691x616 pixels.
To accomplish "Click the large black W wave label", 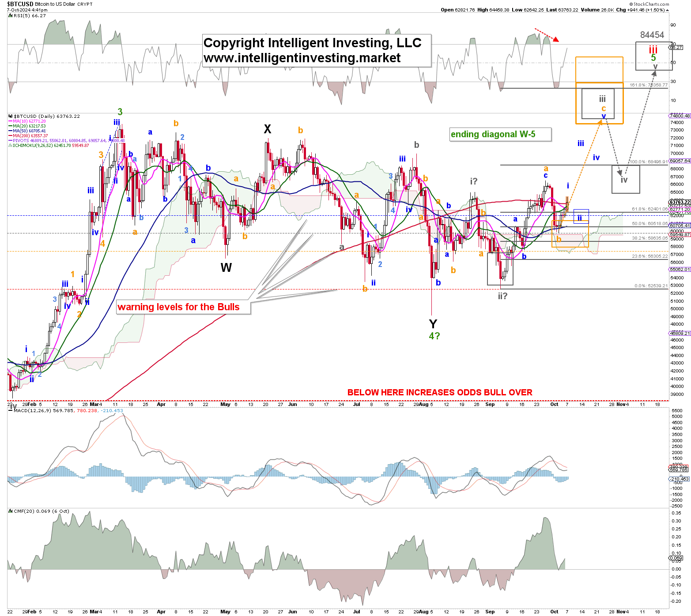I will (226, 267).
